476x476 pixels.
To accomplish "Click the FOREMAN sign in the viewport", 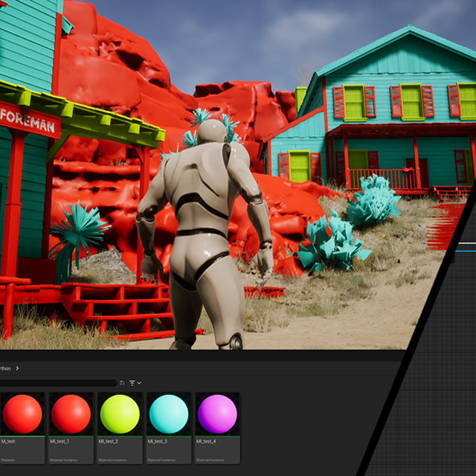I will (x=30, y=119).
